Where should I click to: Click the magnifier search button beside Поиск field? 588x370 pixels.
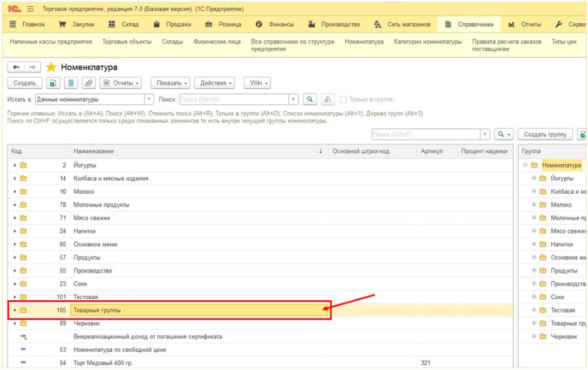(310, 99)
